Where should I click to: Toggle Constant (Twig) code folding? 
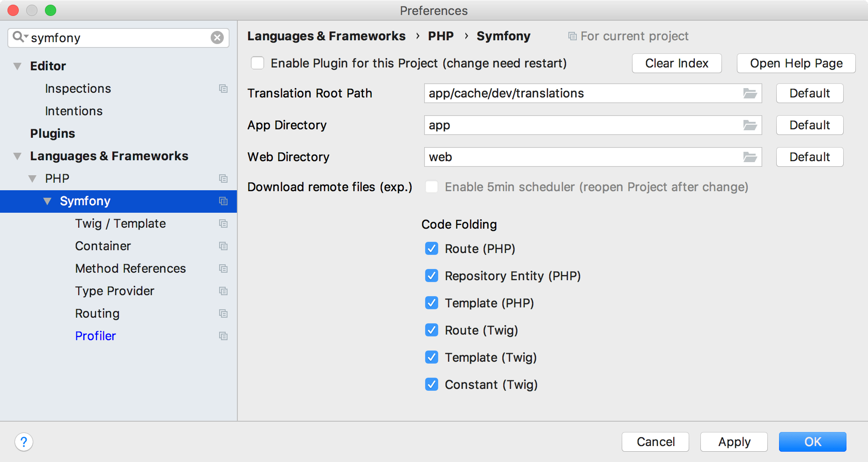tap(432, 385)
